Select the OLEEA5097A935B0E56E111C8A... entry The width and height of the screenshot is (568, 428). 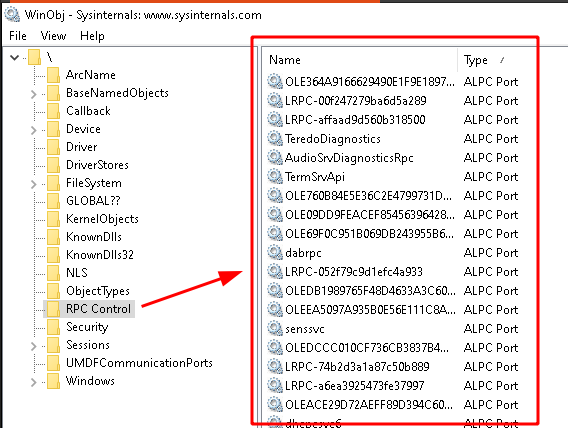coord(370,310)
